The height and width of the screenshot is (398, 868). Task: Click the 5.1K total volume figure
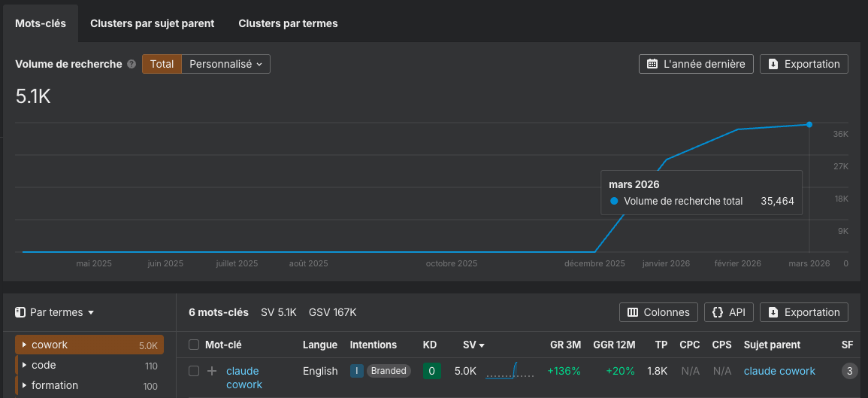click(33, 96)
